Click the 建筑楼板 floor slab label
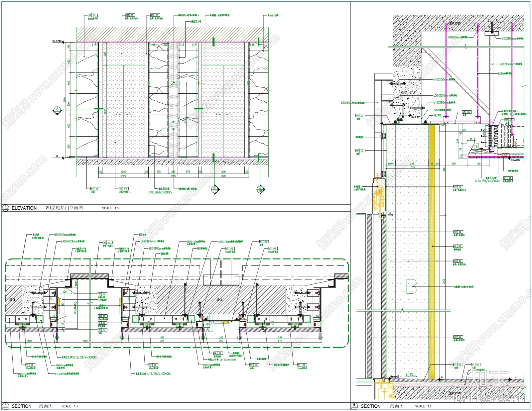The height and width of the screenshot is (411, 532). 454,24
